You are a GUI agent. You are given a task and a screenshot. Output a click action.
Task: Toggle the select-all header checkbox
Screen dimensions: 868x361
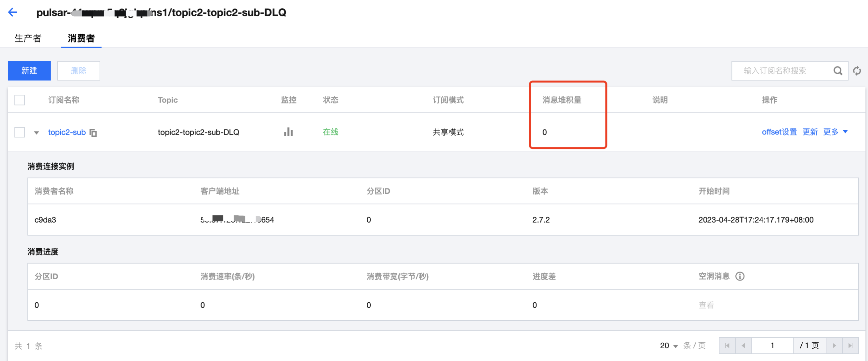(20, 100)
